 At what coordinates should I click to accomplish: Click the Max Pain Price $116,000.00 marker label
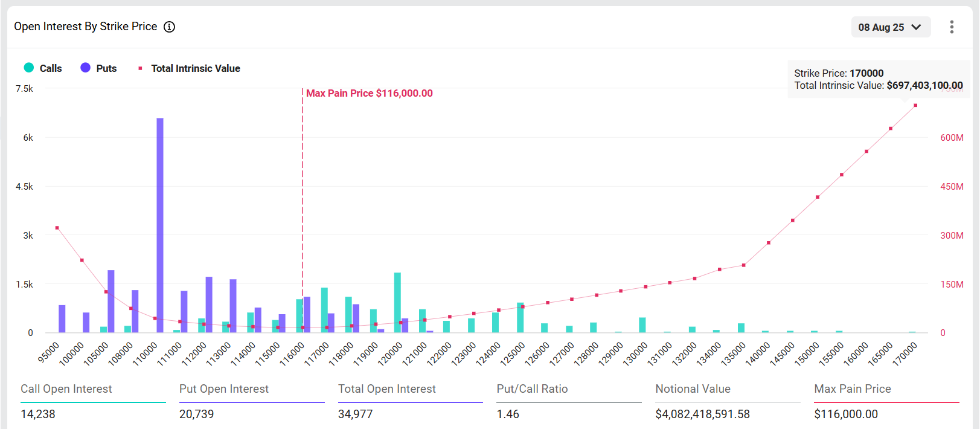point(369,93)
